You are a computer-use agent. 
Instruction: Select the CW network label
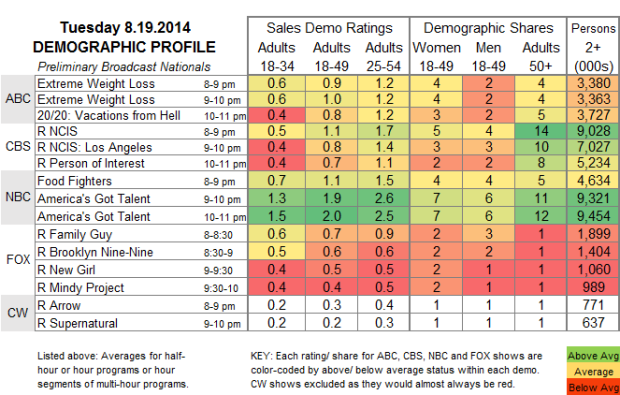point(18,313)
